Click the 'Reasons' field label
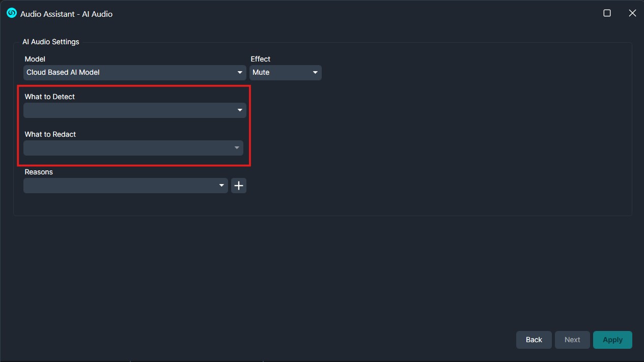 39,172
